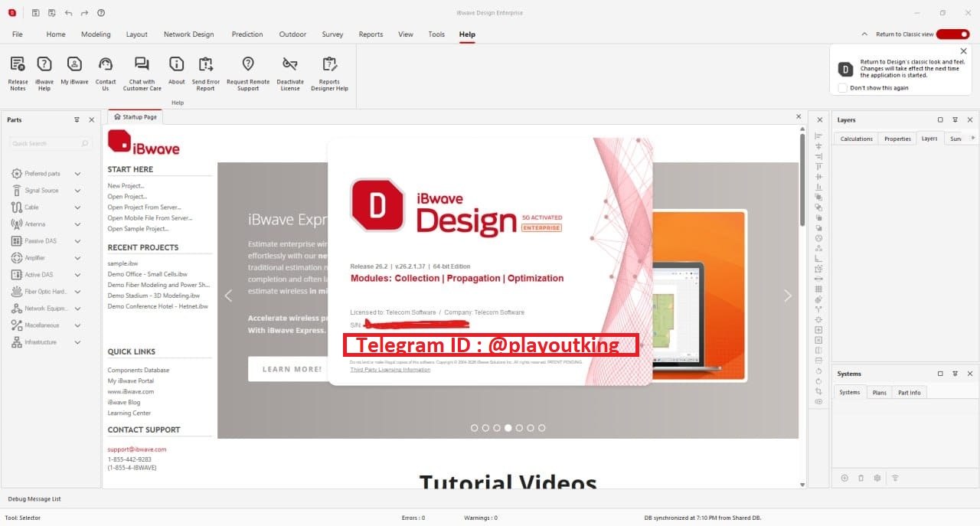The width and height of the screenshot is (980, 526).
Task: Click the red iBwave app logo in the title bar
Action: pos(12,13)
